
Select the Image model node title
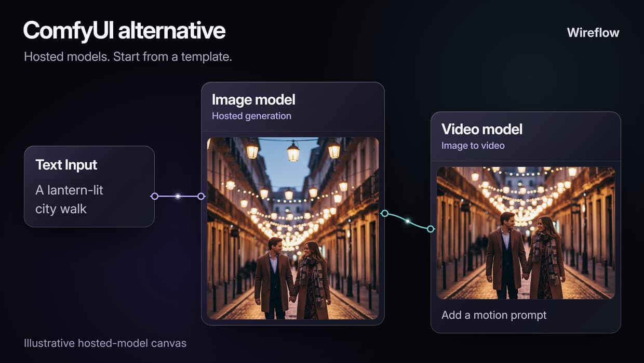[x=253, y=99]
